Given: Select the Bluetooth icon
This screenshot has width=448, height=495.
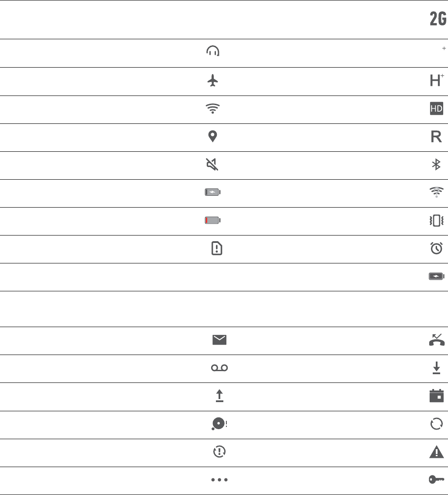Looking at the screenshot, I should 436,164.
